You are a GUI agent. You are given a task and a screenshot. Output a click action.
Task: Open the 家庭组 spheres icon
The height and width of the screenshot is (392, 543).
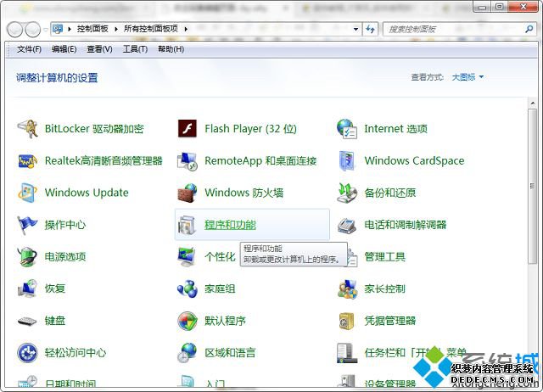(188, 288)
